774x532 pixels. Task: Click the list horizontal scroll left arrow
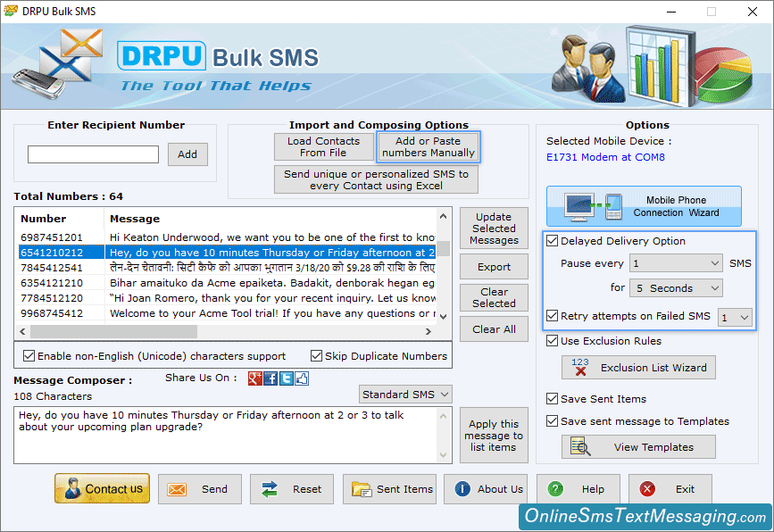tap(22, 332)
